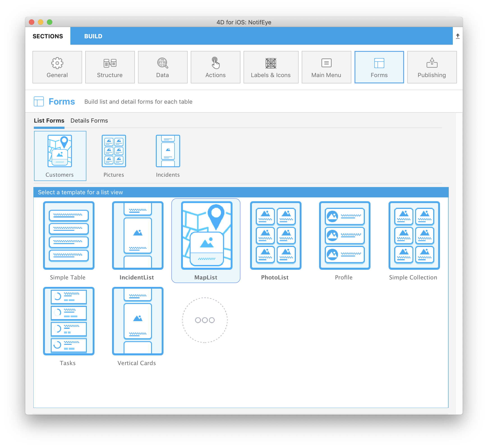Open the General section

tap(57, 67)
